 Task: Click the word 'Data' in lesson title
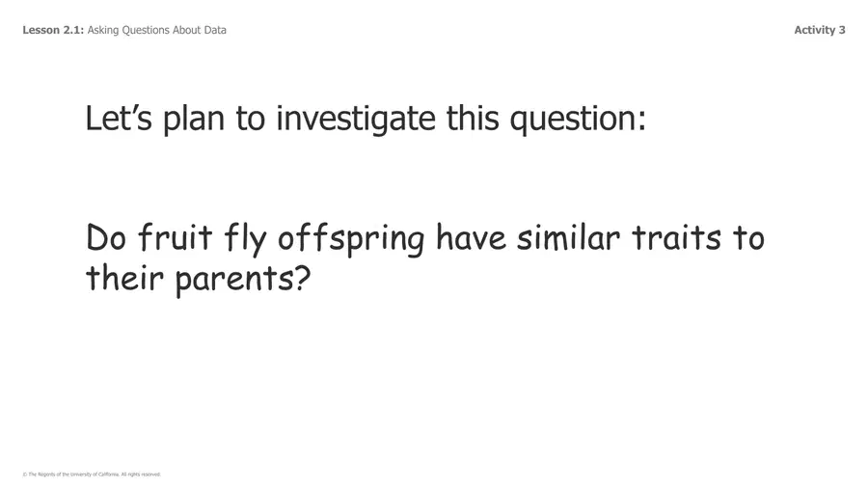[x=215, y=30]
